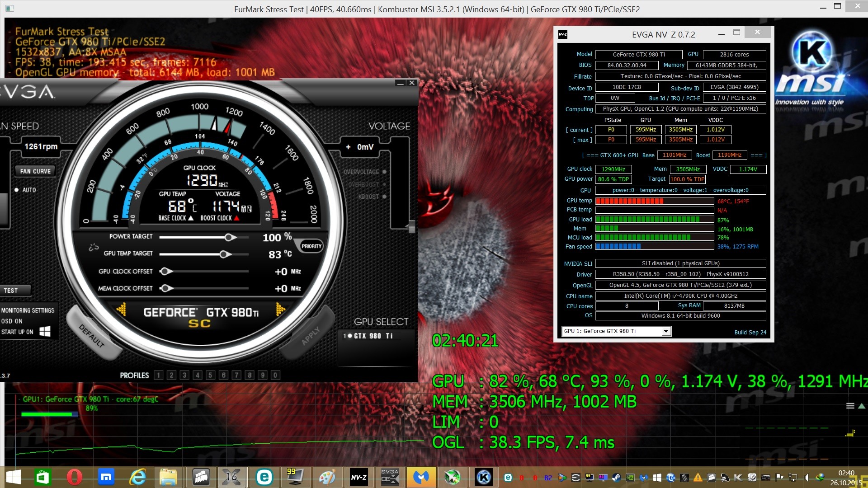Select profile slot 9

tap(263, 375)
